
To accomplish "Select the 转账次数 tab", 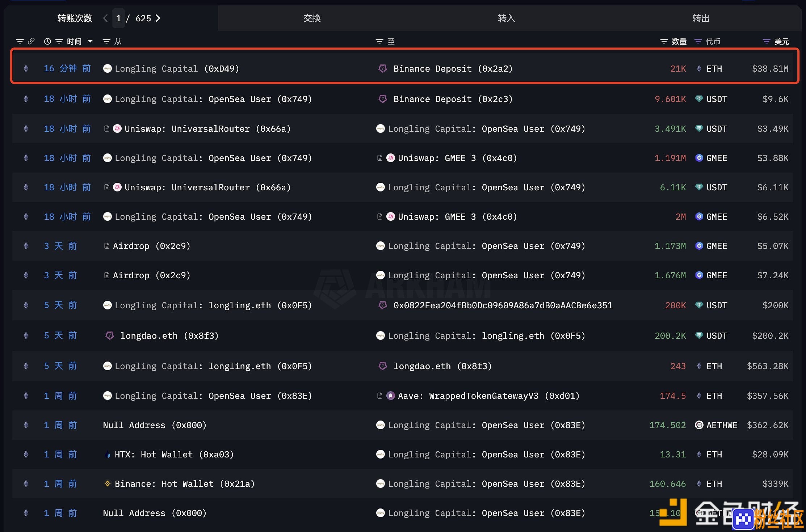I will pyautogui.click(x=75, y=18).
